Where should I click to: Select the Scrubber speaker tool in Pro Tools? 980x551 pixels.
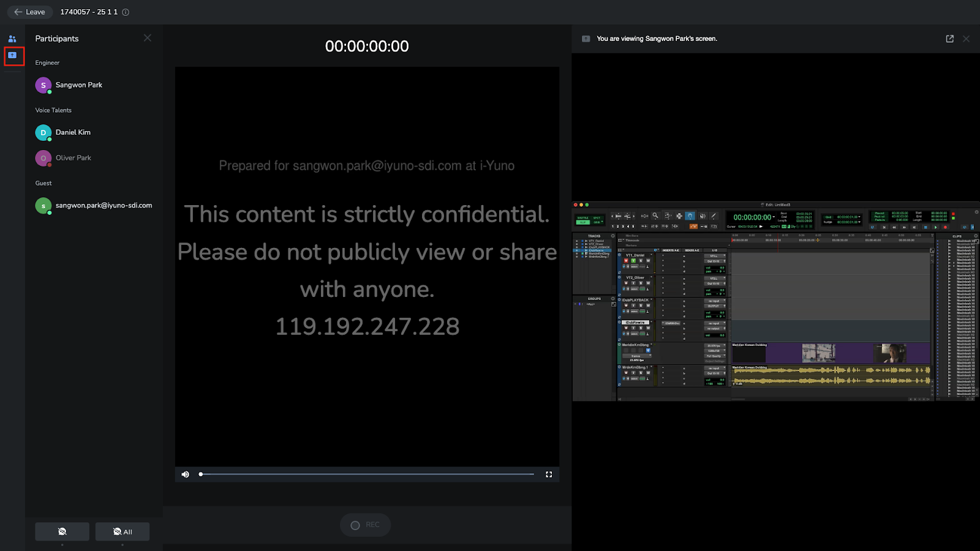click(x=702, y=216)
